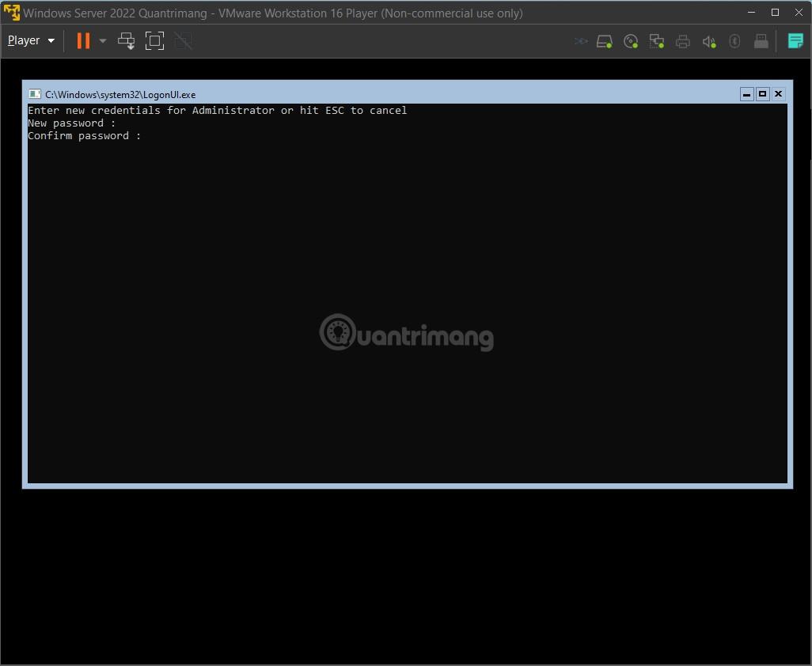
Task: Click the C:\Windows\system32\LogonUI.exe title text
Action: point(120,94)
